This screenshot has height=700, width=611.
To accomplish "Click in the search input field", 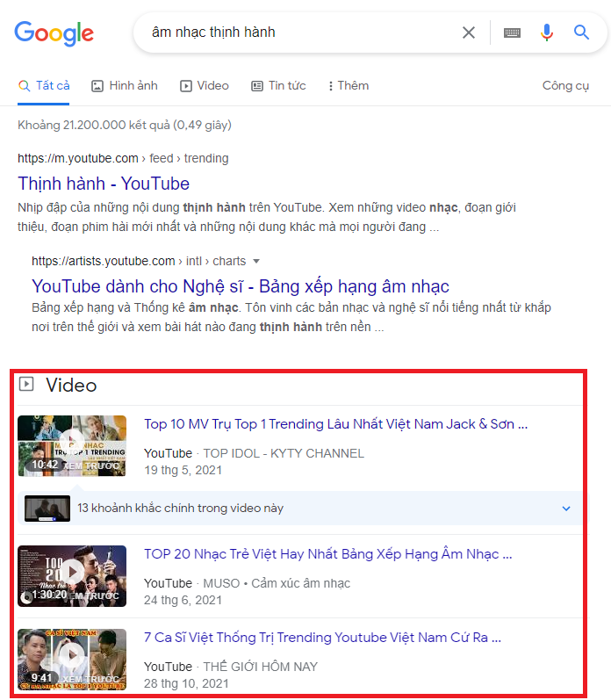I will click(290, 32).
